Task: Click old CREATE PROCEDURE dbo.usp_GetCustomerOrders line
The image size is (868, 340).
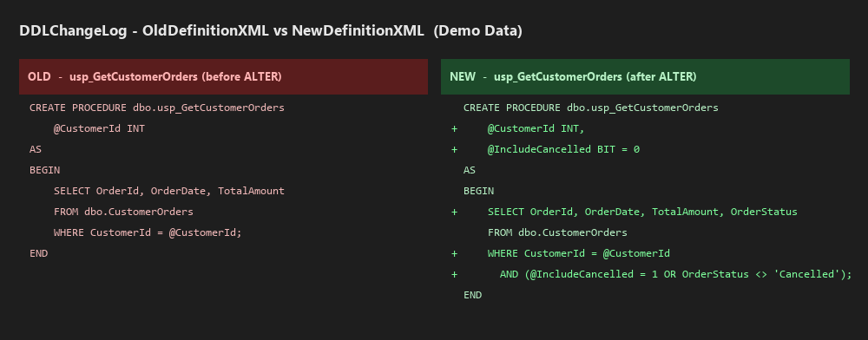Action: [x=157, y=108]
